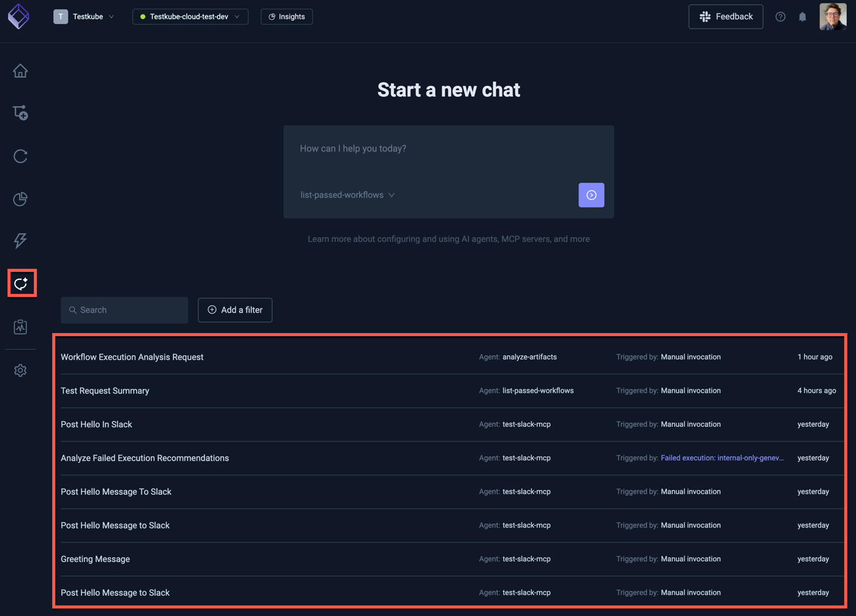Select the triggers lightning icon

pyautogui.click(x=20, y=241)
